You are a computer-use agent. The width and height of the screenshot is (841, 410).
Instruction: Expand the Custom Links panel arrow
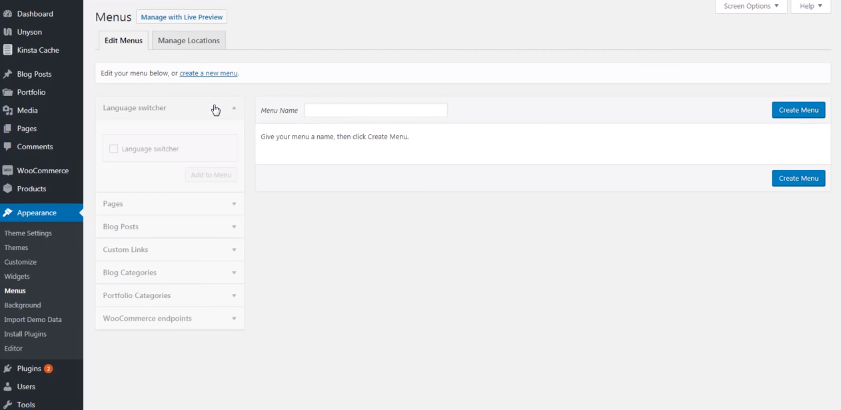point(234,250)
